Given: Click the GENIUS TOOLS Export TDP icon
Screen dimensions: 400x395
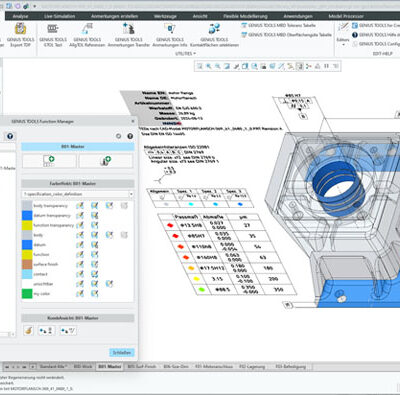Looking at the screenshot, I should tap(20, 29).
